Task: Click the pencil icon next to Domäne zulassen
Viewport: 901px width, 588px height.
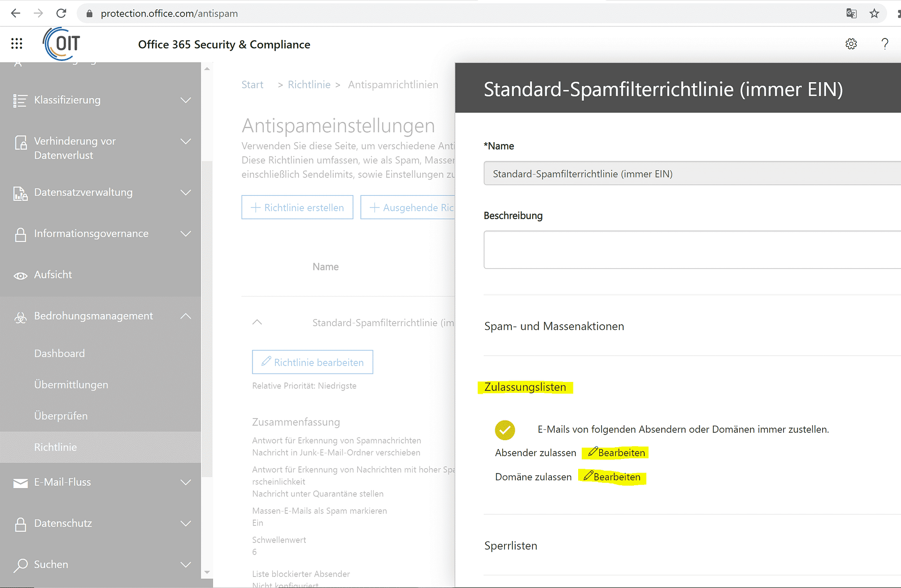Action: coord(588,475)
